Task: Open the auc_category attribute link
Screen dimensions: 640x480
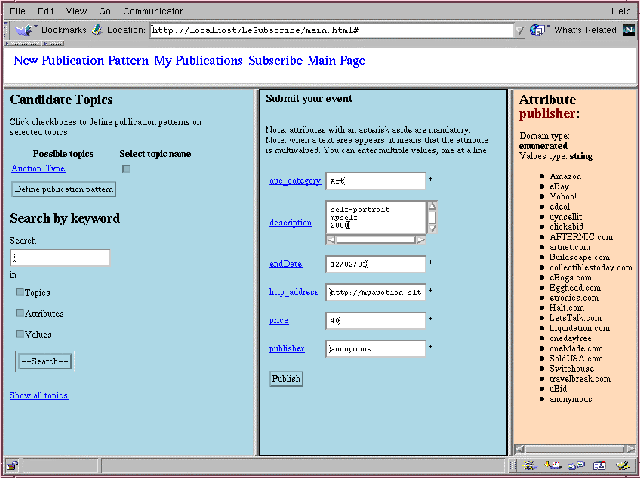Action: click(295, 181)
